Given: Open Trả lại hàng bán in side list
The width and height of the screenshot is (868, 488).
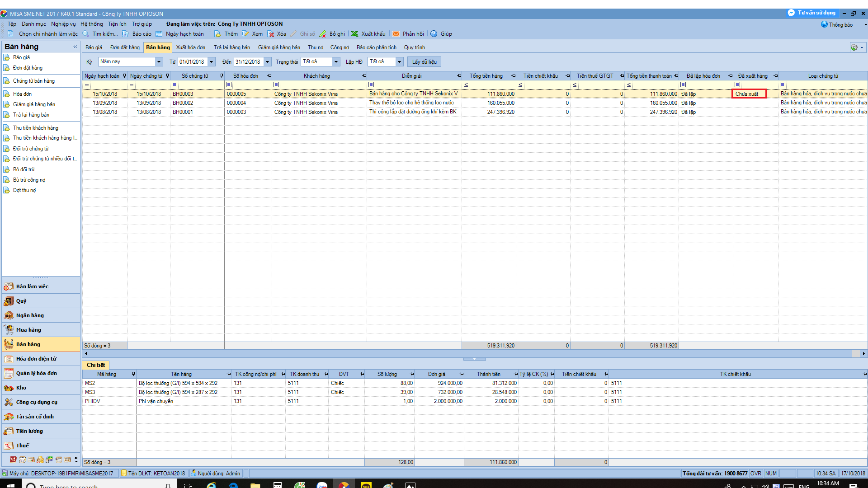Looking at the screenshot, I should (x=31, y=115).
